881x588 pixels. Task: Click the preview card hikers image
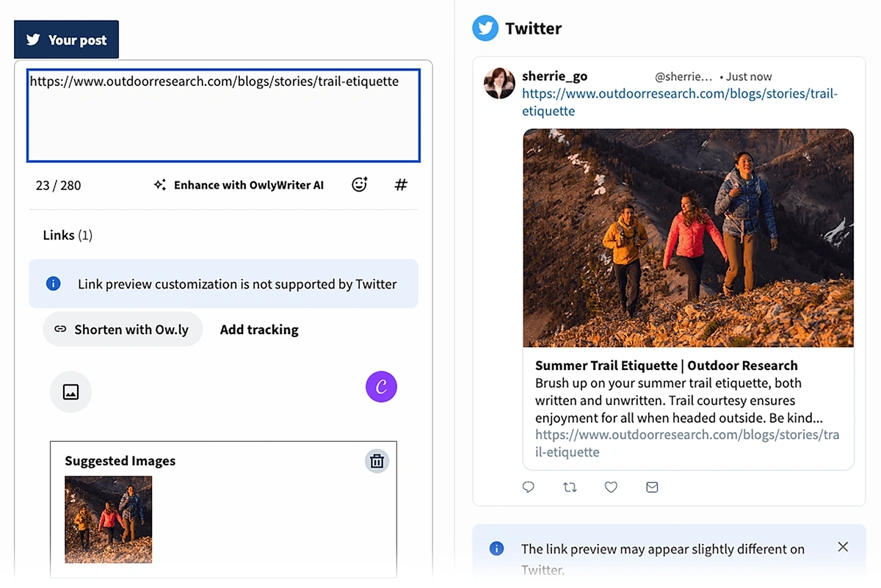tap(688, 238)
